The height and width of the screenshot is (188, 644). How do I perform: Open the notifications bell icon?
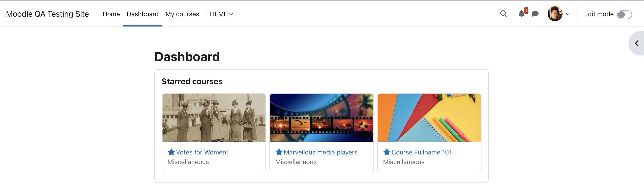click(522, 14)
